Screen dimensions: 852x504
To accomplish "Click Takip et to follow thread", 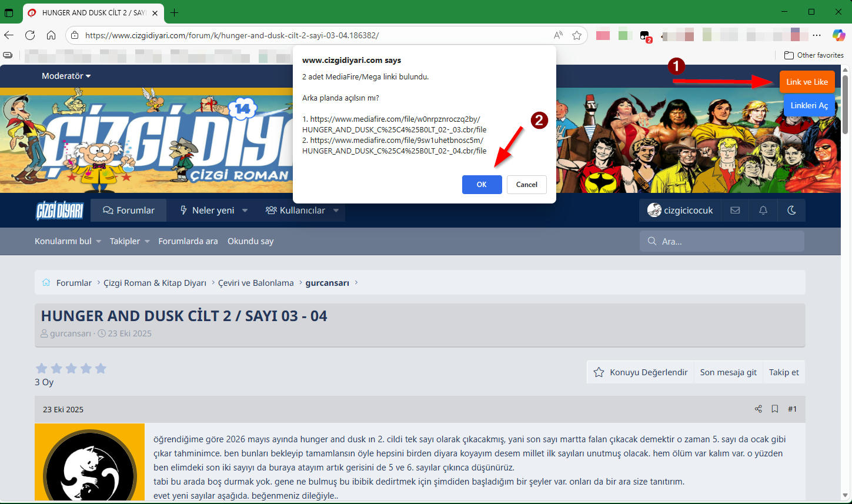I will 784,372.
